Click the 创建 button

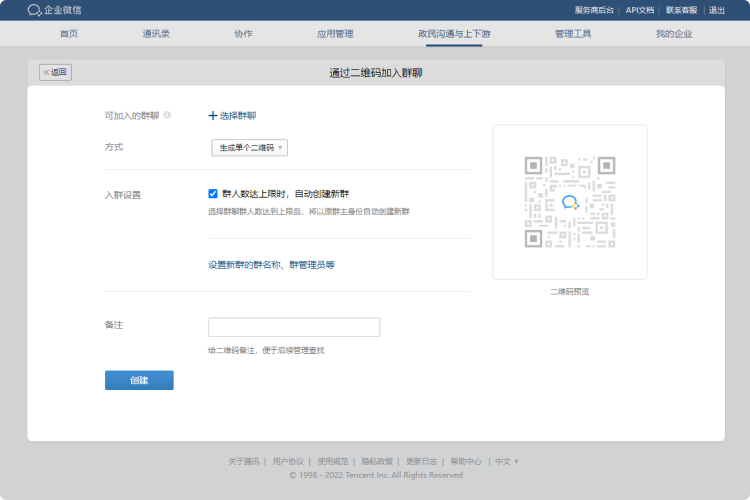point(139,380)
